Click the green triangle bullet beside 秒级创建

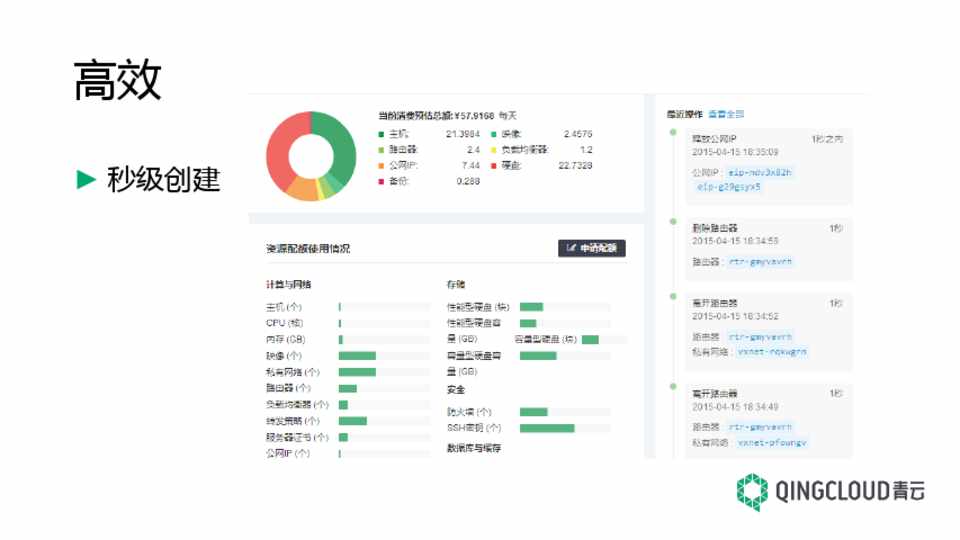[x=87, y=179]
